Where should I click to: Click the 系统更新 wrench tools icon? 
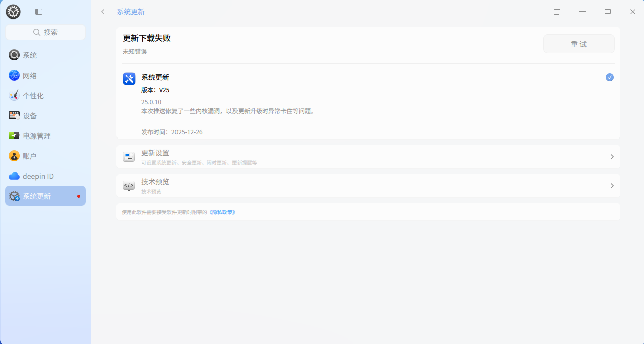[x=129, y=79]
